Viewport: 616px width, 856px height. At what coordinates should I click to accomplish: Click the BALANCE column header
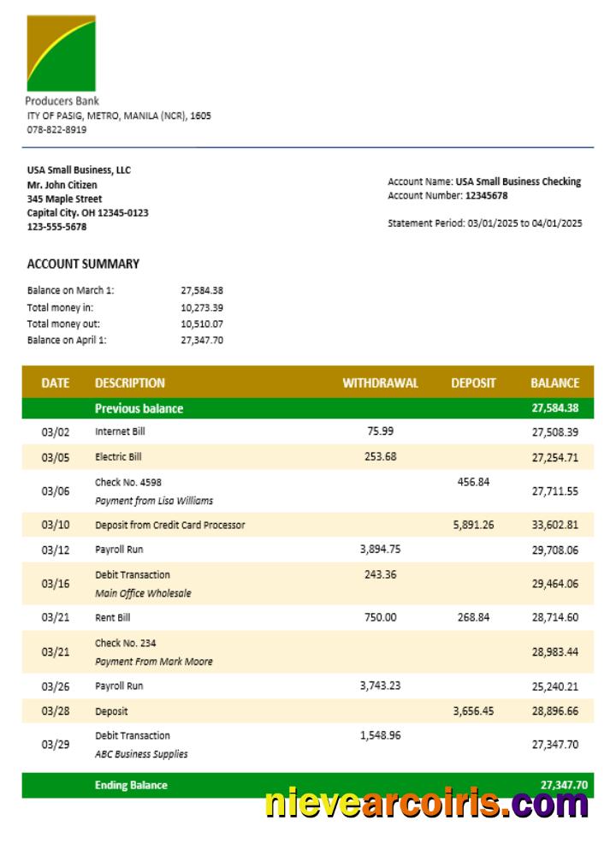(554, 383)
